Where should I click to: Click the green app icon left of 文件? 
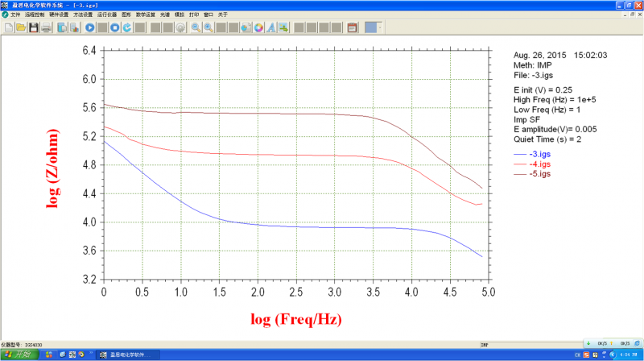[x=5, y=15]
